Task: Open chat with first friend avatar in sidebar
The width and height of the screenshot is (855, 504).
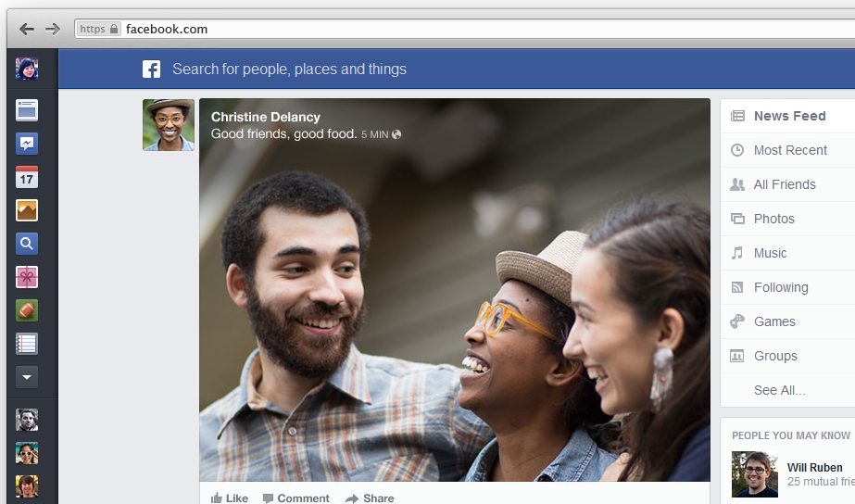Action: tap(27, 420)
